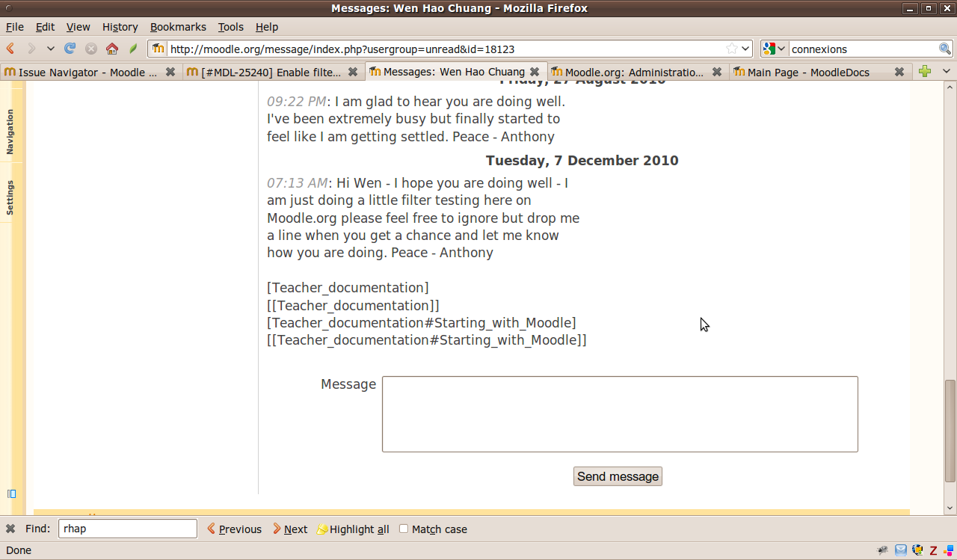Open the Bookmarks menu
Viewport: 957px width, 560px height.
[178, 27]
